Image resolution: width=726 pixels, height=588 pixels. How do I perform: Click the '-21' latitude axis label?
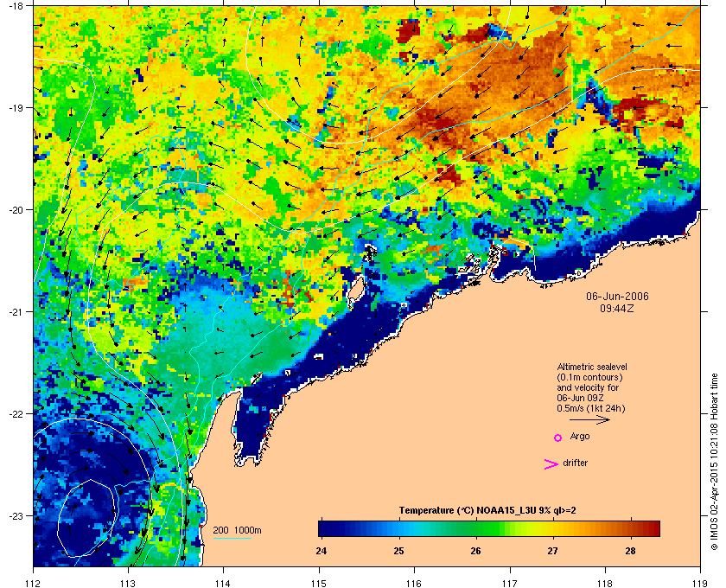tap(16, 311)
